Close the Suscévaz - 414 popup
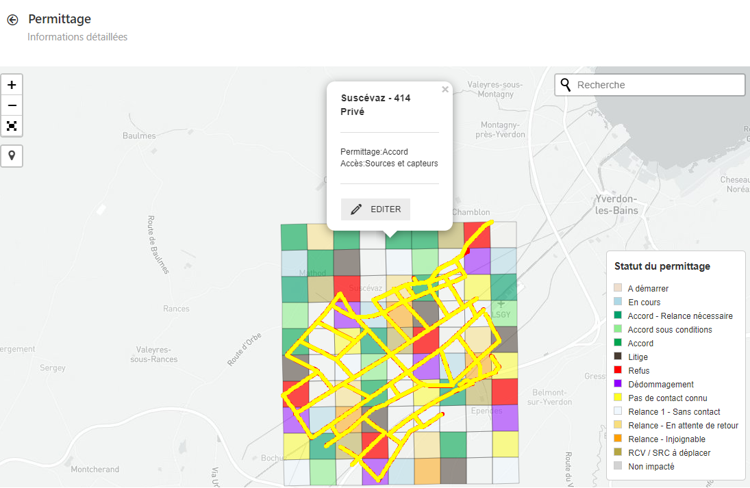 point(445,90)
